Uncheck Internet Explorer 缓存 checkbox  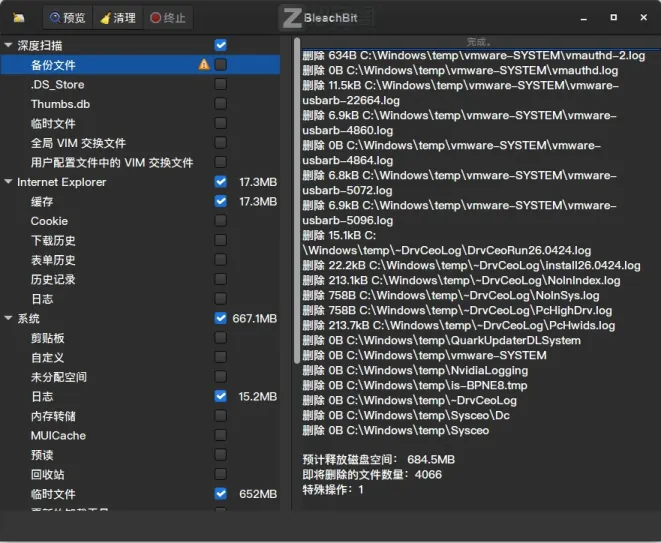click(x=220, y=201)
